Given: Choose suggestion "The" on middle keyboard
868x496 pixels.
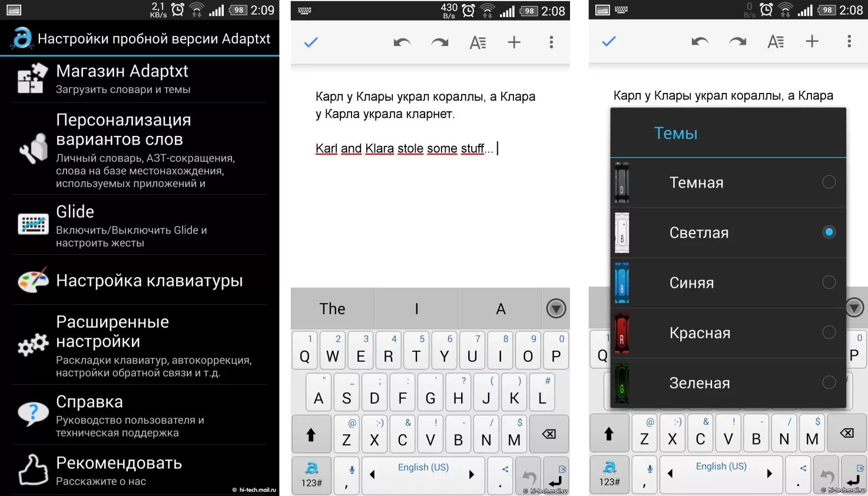Looking at the screenshot, I should pos(332,308).
